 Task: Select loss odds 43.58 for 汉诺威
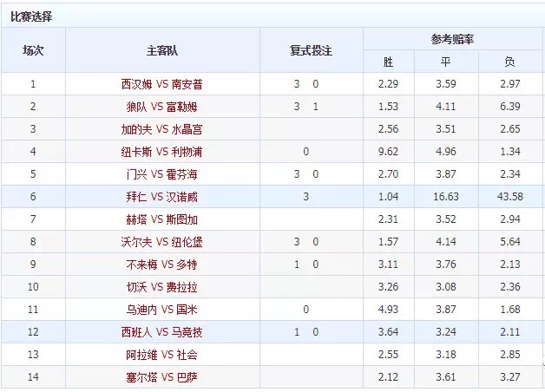(x=510, y=197)
